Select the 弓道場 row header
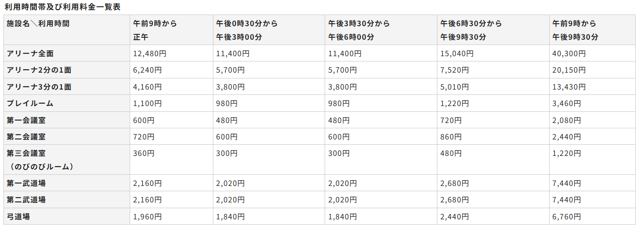 pos(18,216)
